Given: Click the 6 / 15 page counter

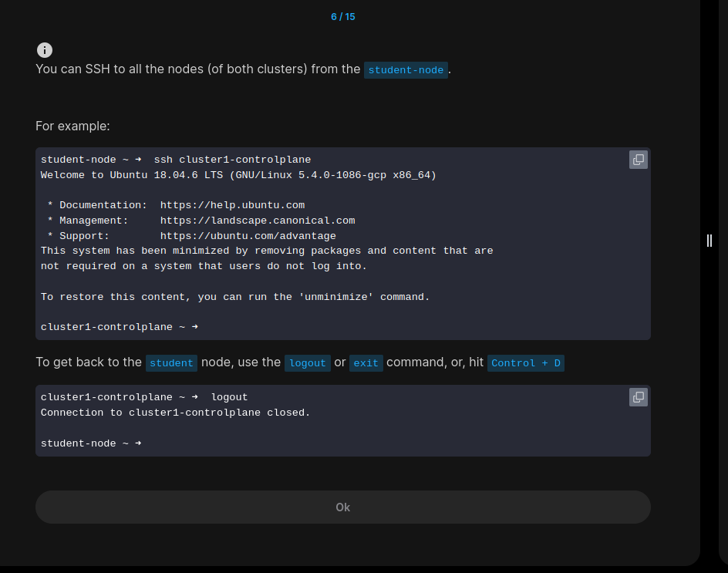Looking at the screenshot, I should (x=342, y=16).
